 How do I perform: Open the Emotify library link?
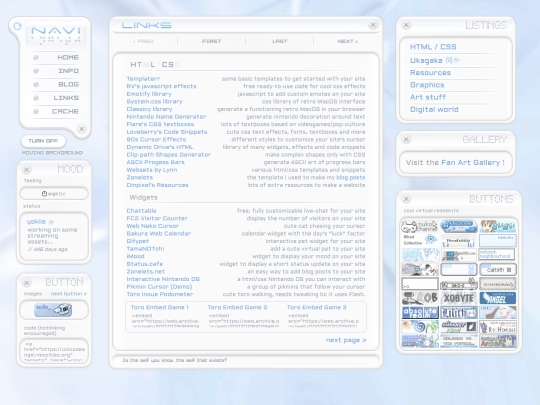pyautogui.click(x=149, y=94)
